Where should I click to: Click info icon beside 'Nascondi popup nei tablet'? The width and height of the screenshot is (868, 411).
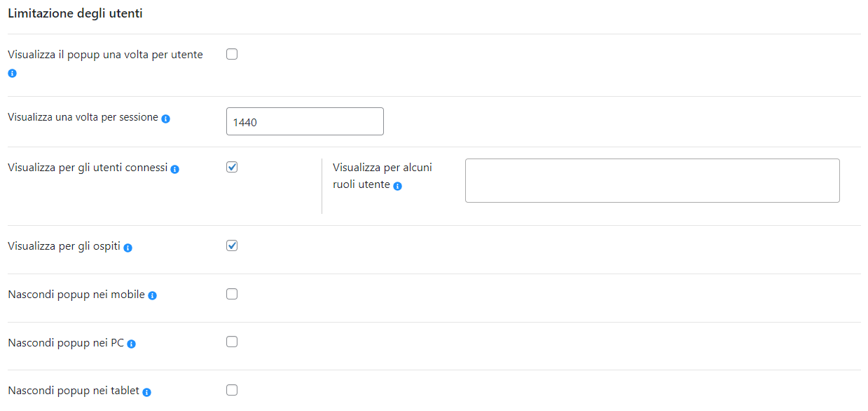[x=147, y=392]
